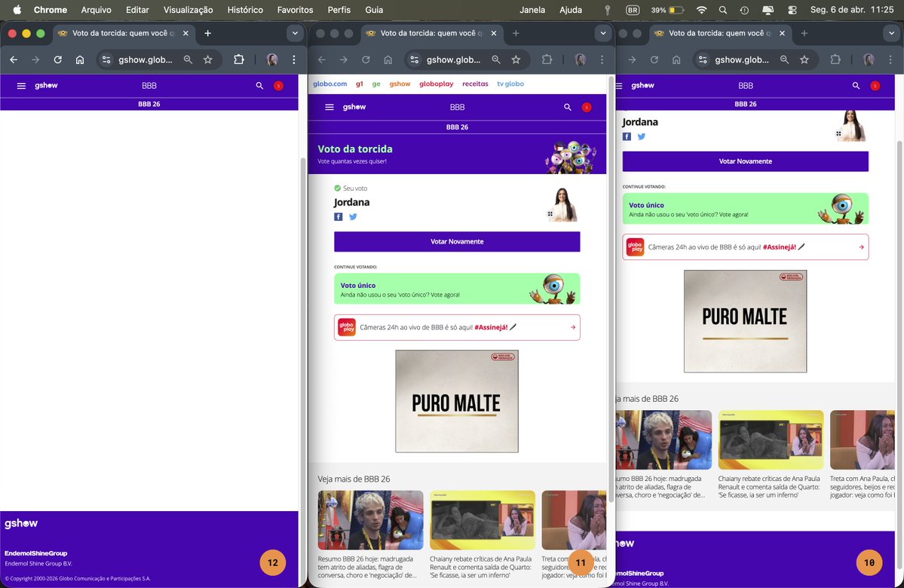This screenshot has height=588, width=904.
Task: Open Puro Malte ad in middle window
Action: 457,401
